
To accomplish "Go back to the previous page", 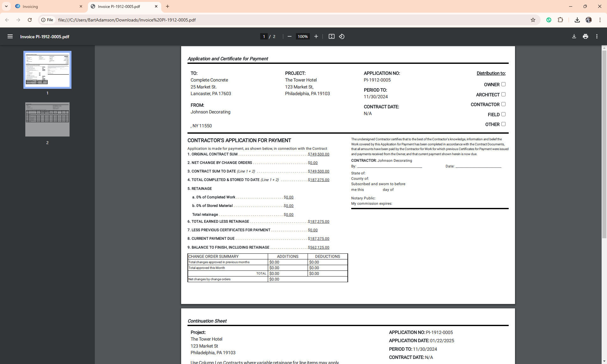I will [7, 20].
